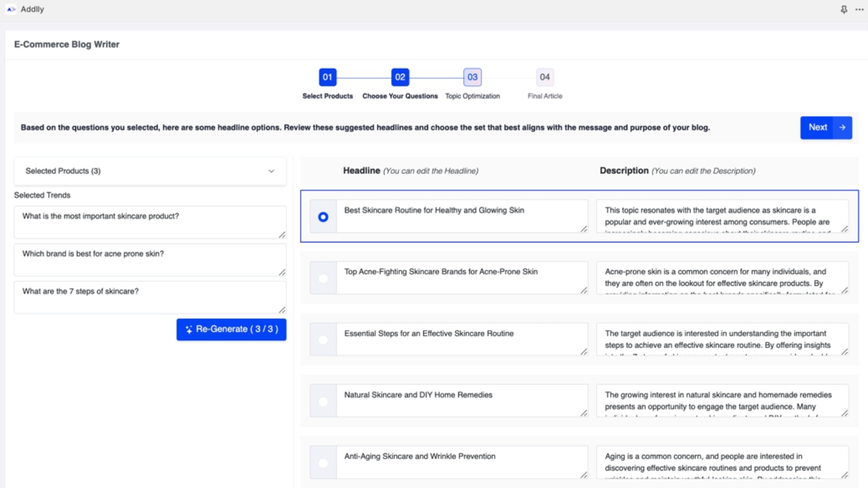Choose the Natural Skincare and DIY radio option

click(323, 401)
